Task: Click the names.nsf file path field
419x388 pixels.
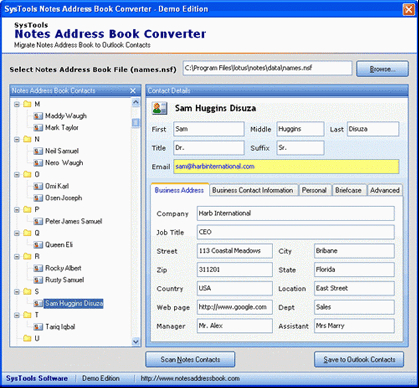Action: (x=267, y=68)
